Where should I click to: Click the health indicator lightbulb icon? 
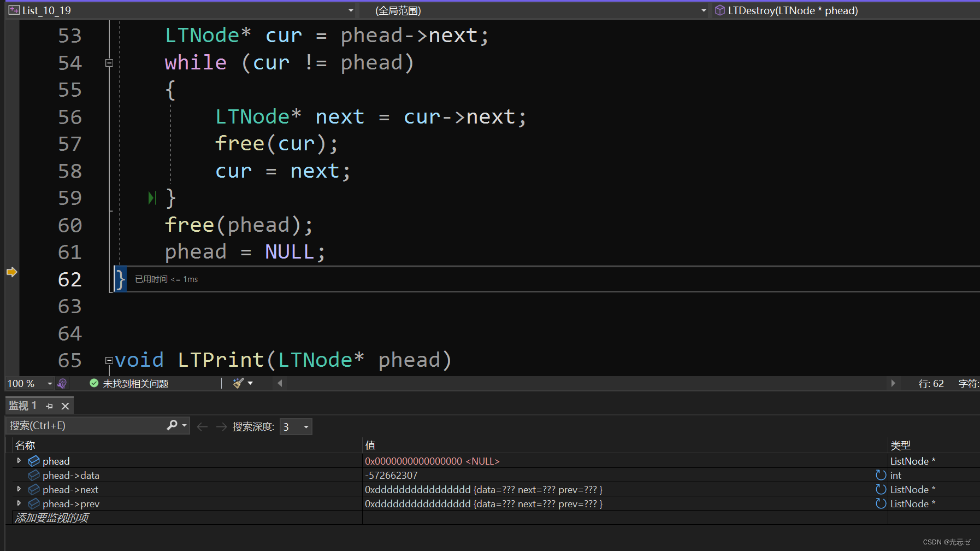(x=62, y=384)
